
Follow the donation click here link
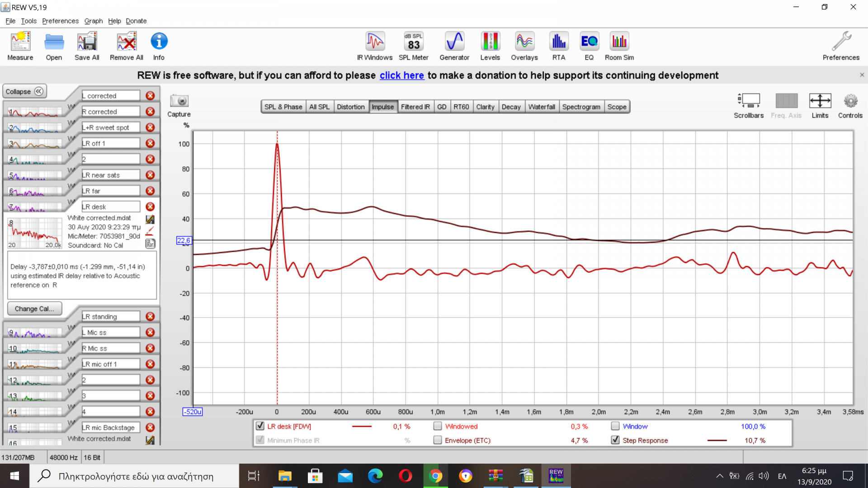[401, 75]
